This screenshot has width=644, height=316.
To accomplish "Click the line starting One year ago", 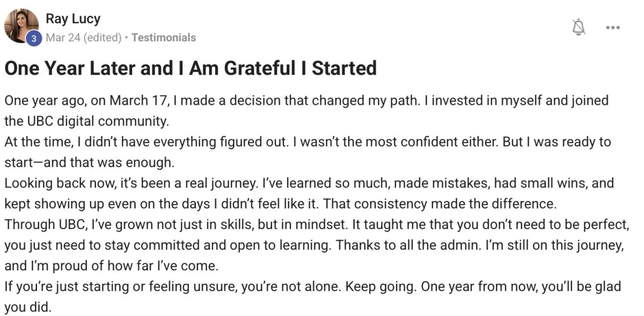I will [306, 100].
